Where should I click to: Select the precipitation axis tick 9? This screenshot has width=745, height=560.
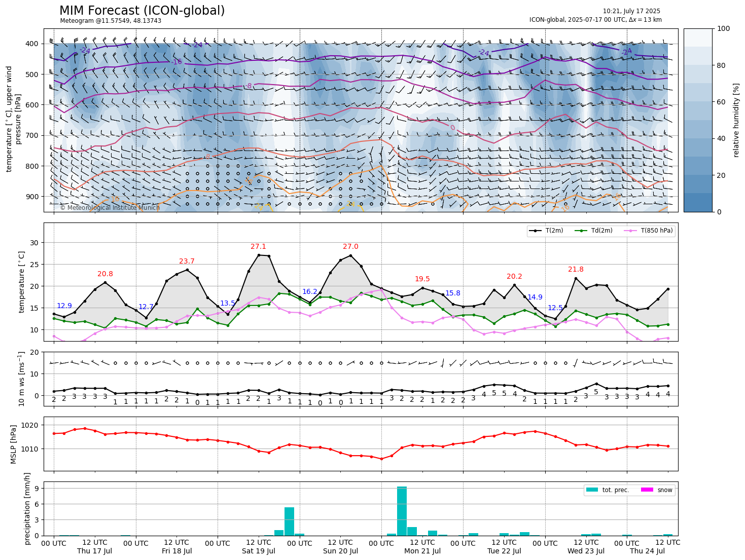pos(37,489)
